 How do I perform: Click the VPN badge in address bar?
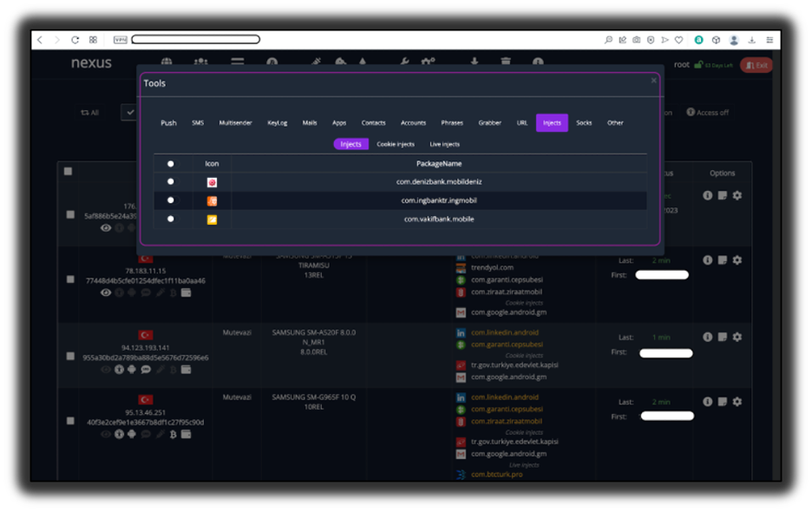tap(120, 40)
